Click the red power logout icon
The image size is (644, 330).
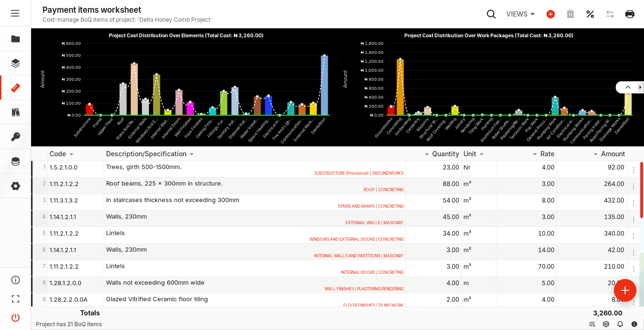click(16, 318)
